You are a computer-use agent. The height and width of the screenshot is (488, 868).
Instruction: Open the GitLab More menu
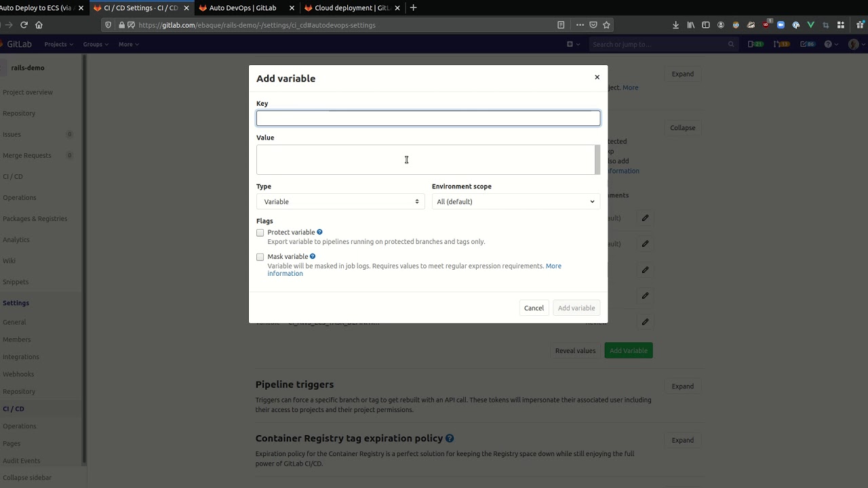point(128,44)
